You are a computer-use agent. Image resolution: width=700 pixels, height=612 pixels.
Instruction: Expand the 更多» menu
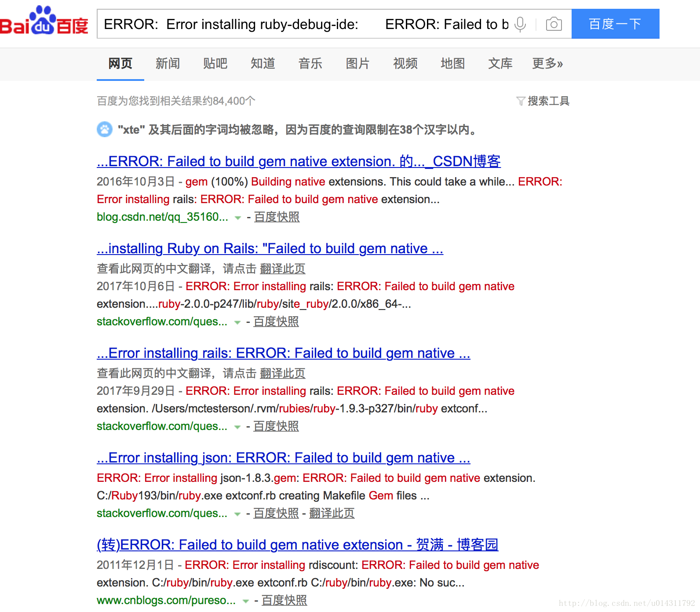(x=547, y=63)
